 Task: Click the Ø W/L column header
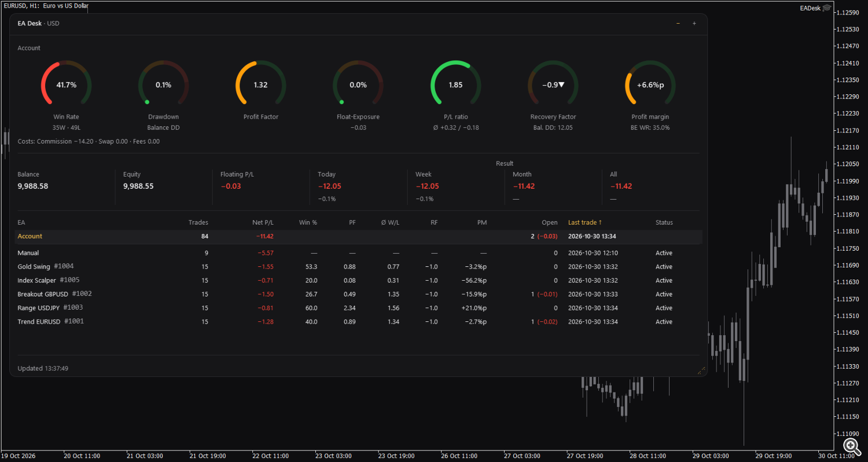[391, 222]
